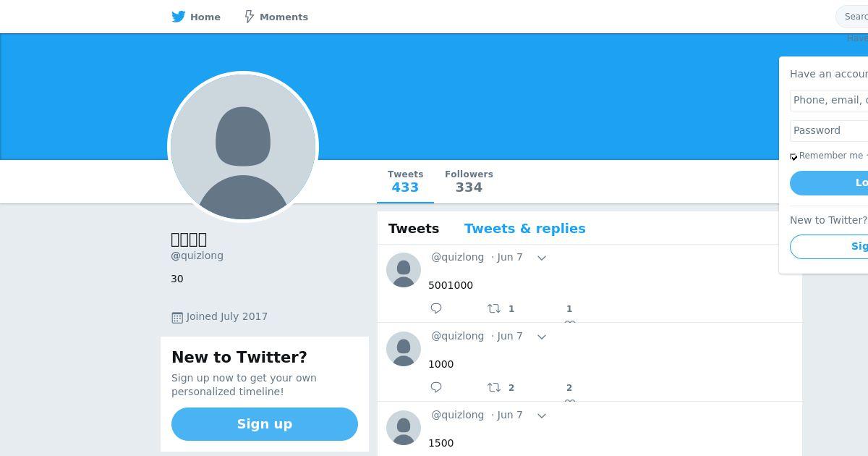The height and width of the screenshot is (456, 868).
Task: Switch to the Tweets & replies tab
Action: pyautogui.click(x=524, y=229)
